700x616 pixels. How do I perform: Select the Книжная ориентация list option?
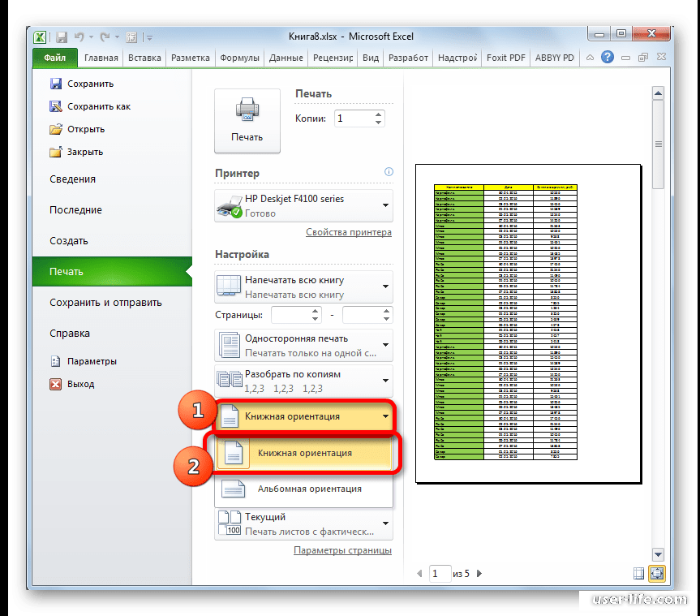pos(303,453)
